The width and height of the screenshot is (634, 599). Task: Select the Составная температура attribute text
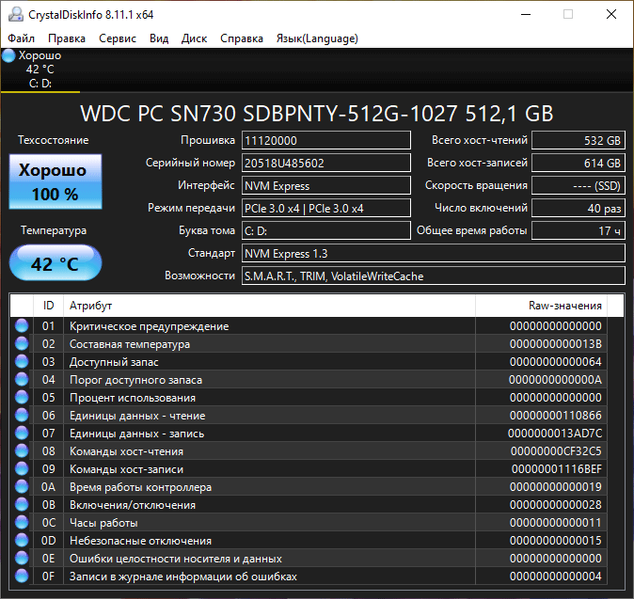(x=129, y=344)
